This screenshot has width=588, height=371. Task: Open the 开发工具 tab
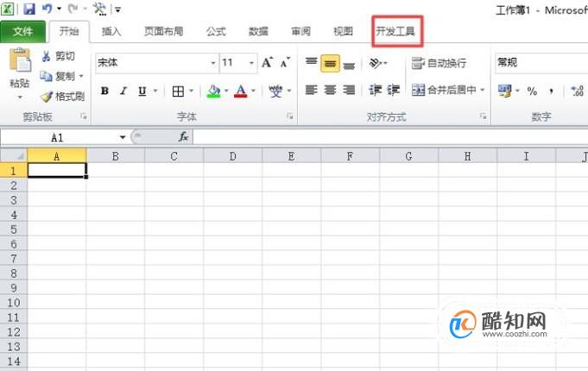(396, 31)
